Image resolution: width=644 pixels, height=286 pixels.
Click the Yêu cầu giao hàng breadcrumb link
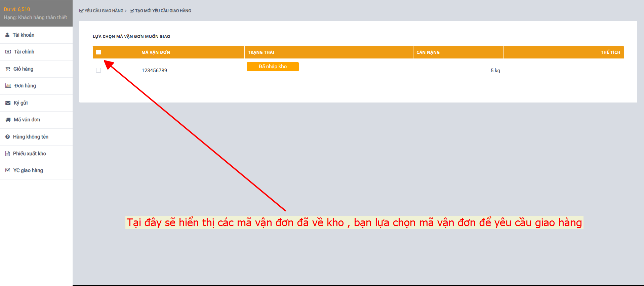[104, 11]
